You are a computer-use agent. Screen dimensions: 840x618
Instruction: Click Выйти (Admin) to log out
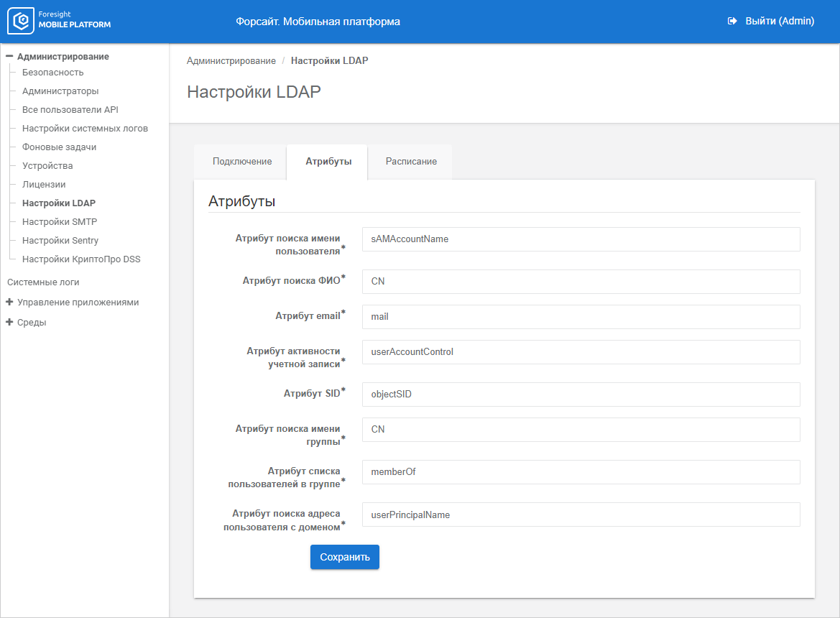tap(779, 22)
